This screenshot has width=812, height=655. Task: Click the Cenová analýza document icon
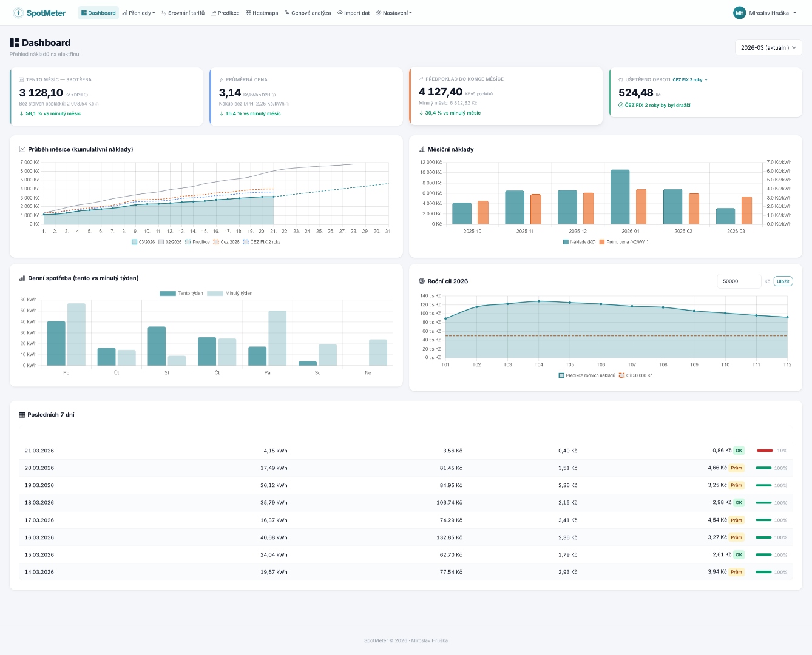click(288, 12)
